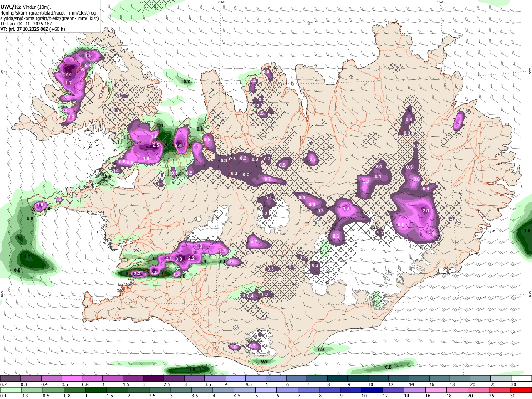Image resolution: width=532 pixels, height=399 pixels.
Task: Click the "(+60 h)" forecast offset
Action: 57,29
